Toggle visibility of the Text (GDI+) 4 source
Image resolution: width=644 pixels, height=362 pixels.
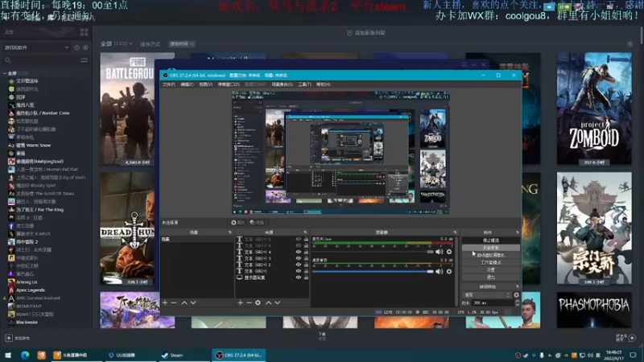pos(299,252)
